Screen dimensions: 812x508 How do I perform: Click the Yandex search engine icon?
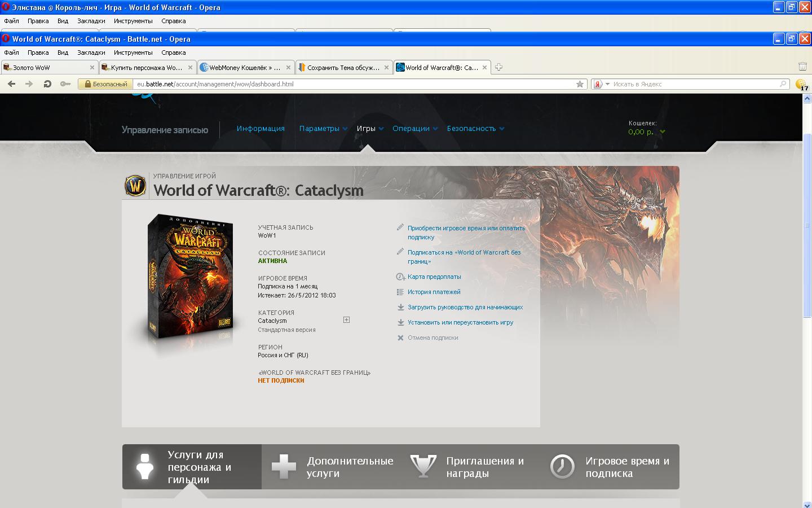[598, 84]
